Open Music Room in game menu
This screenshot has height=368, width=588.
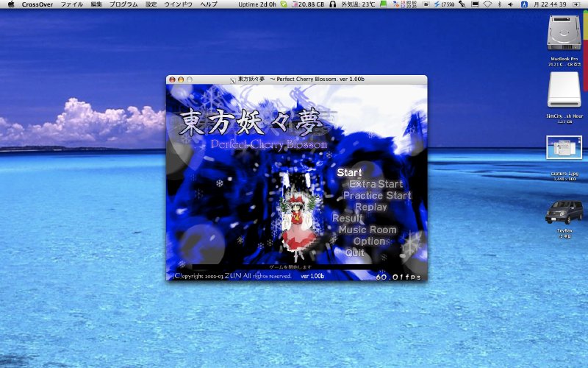(x=367, y=230)
